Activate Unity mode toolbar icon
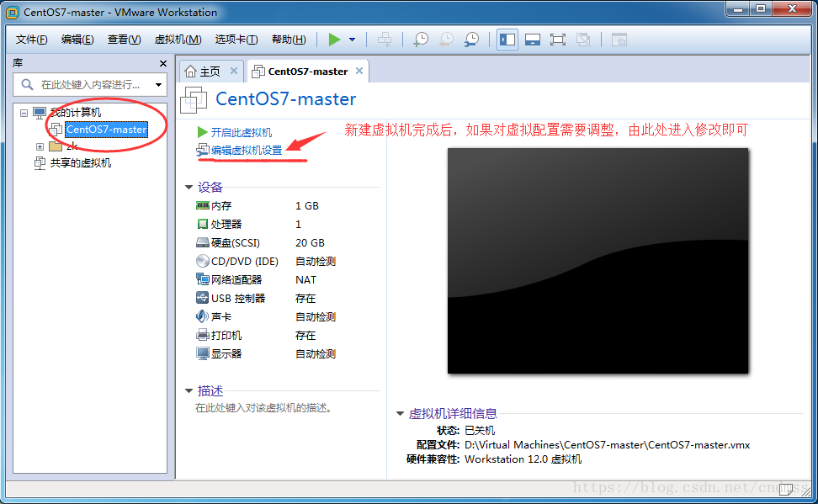Viewport: 818px width, 504px height. 582,39
